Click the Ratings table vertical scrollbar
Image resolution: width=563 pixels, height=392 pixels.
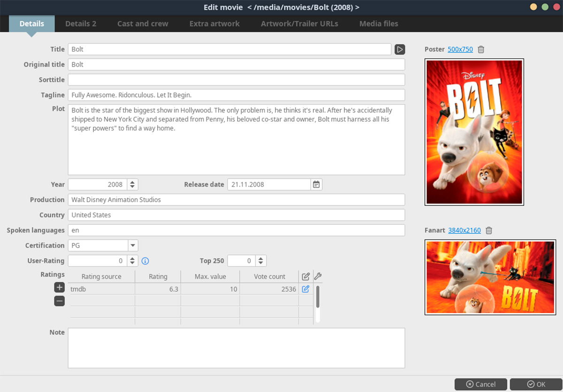(x=318, y=303)
